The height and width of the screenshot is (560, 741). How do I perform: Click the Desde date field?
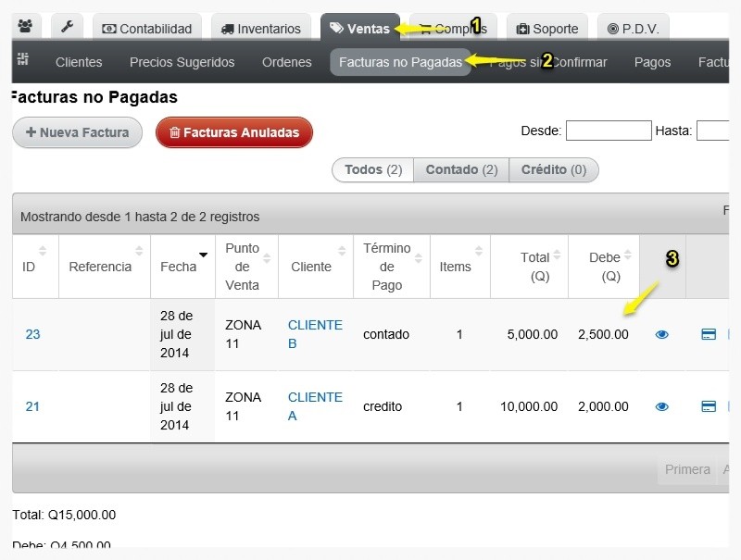[609, 131]
